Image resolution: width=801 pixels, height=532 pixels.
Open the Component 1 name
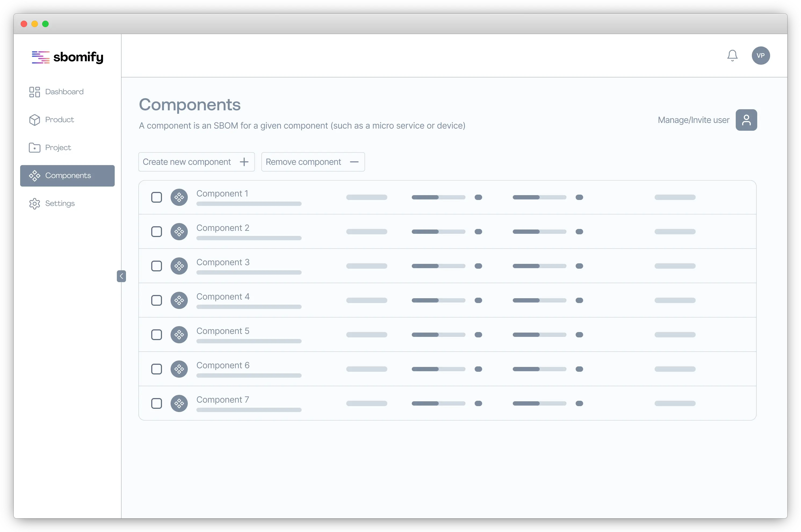pyautogui.click(x=222, y=193)
